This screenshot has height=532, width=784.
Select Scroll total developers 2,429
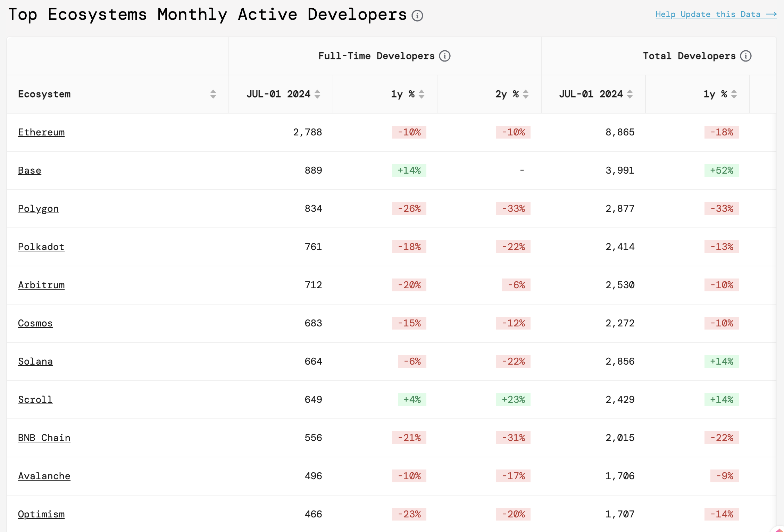(620, 400)
